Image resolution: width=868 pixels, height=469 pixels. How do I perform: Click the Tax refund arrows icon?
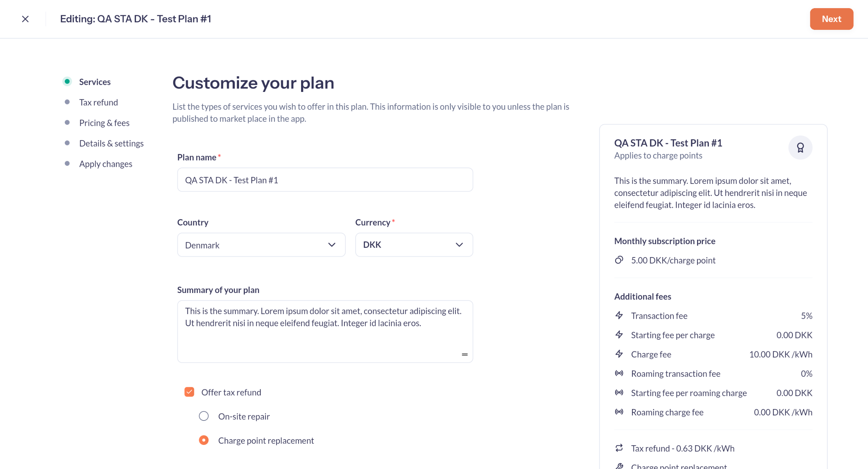pos(619,448)
